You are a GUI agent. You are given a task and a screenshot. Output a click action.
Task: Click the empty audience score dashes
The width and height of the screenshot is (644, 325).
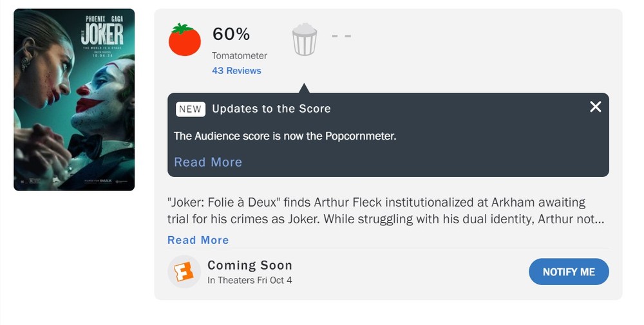tap(341, 35)
